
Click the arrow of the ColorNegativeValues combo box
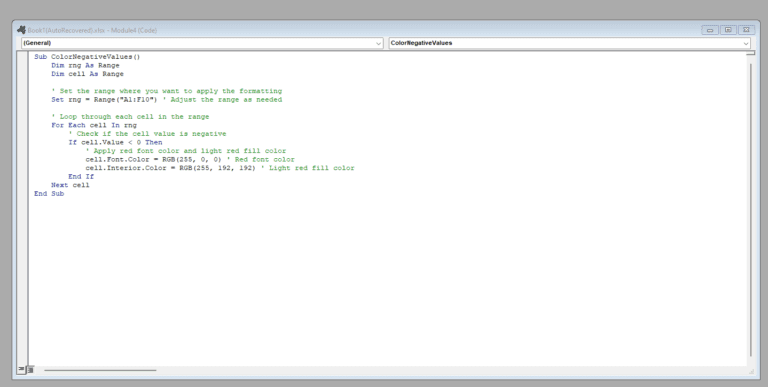tap(746, 44)
